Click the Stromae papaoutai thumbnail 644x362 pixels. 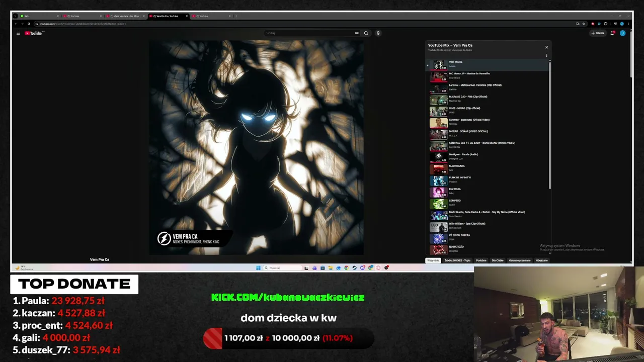[439, 122]
